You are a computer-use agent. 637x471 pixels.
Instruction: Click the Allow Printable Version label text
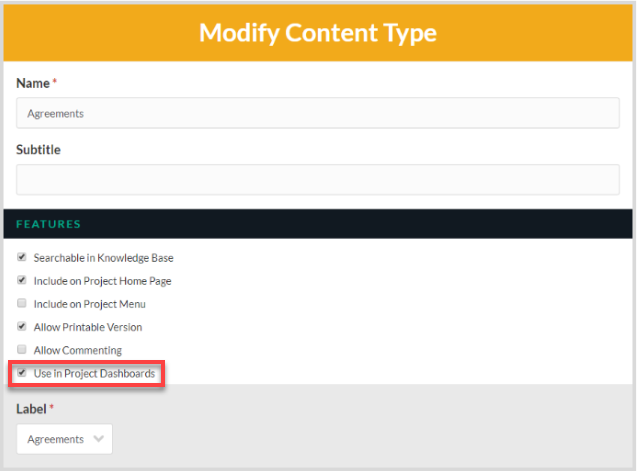[88, 327]
